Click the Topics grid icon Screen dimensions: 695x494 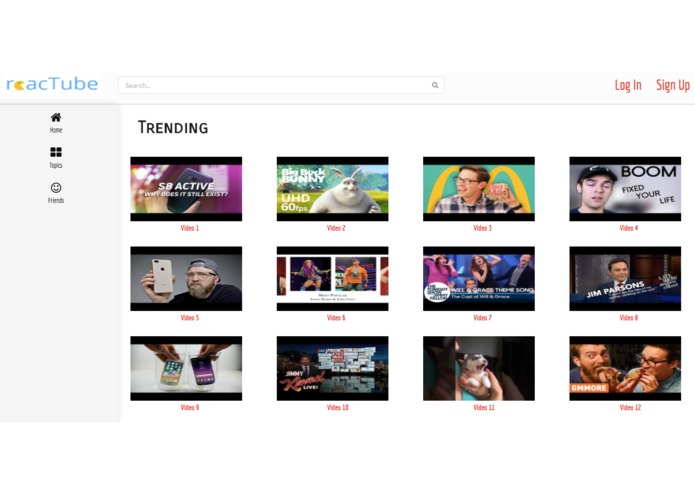(x=56, y=152)
